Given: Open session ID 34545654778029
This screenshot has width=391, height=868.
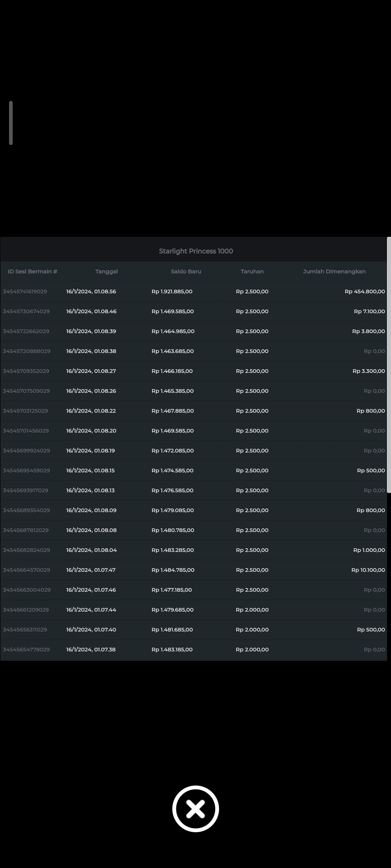Looking at the screenshot, I should coord(26,650).
